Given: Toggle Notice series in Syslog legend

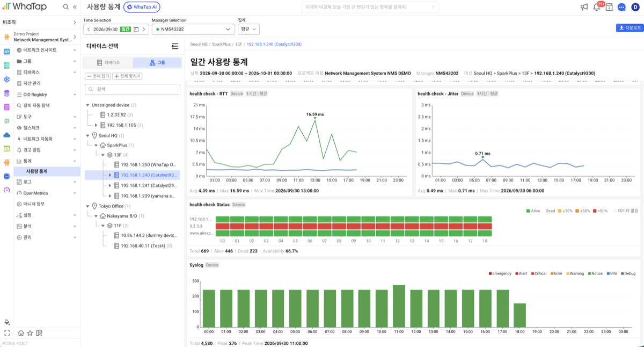Looking at the screenshot, I should (595, 273).
